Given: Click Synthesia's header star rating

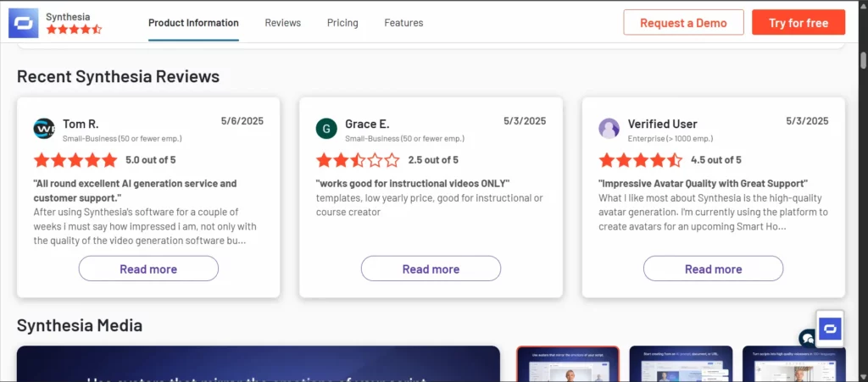Looking at the screenshot, I should coord(74,30).
